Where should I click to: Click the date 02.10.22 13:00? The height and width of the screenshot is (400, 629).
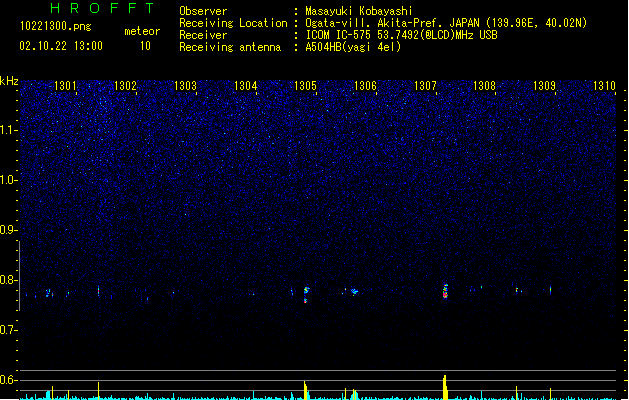tap(61, 46)
